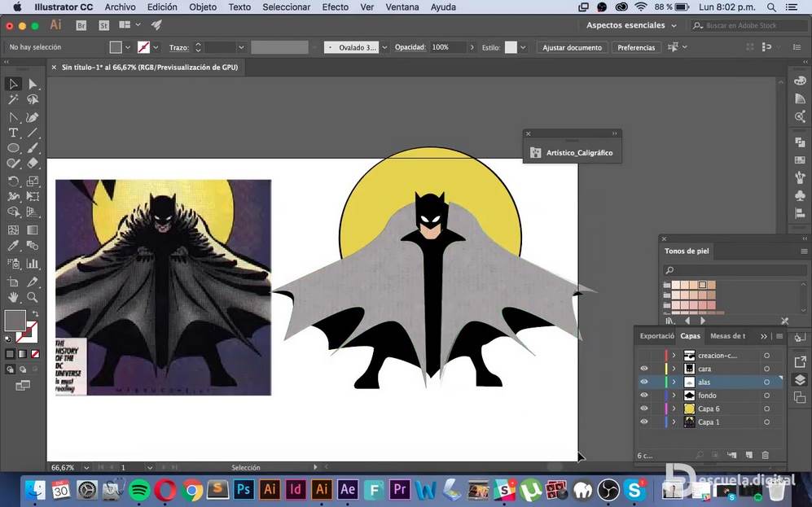Hide the Capa 1 layer

643,422
